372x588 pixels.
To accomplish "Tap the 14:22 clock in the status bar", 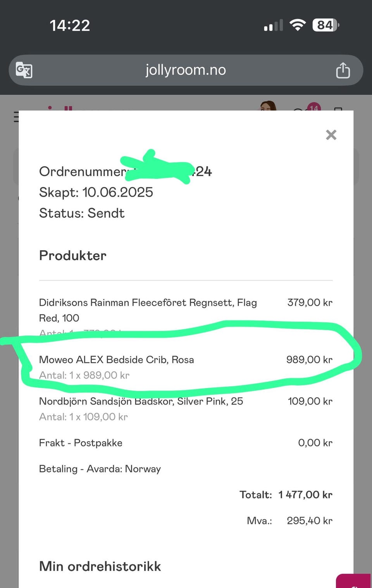I will (x=70, y=26).
